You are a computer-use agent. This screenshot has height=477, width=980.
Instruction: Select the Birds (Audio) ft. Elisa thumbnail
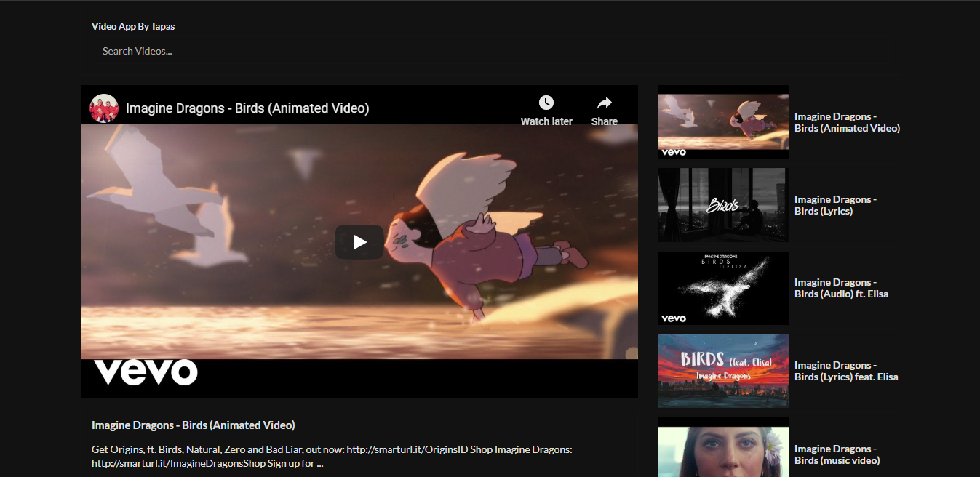point(723,288)
